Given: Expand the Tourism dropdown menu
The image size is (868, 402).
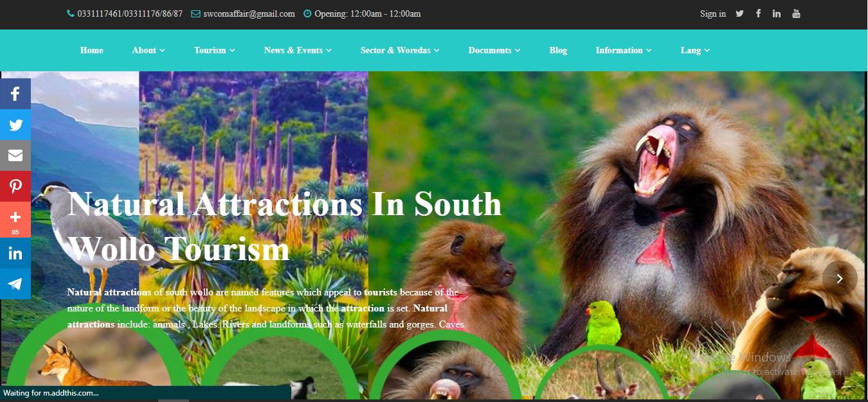Looking at the screenshot, I should (215, 50).
